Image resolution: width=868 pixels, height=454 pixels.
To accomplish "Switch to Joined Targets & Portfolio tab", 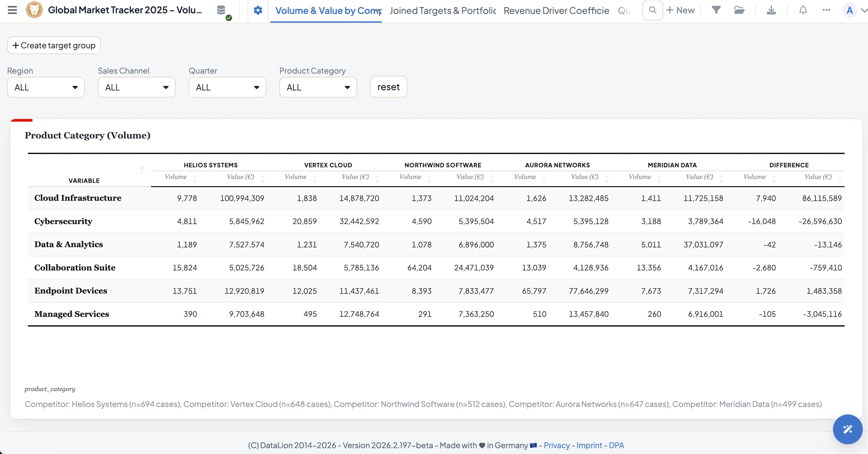I will (x=443, y=11).
